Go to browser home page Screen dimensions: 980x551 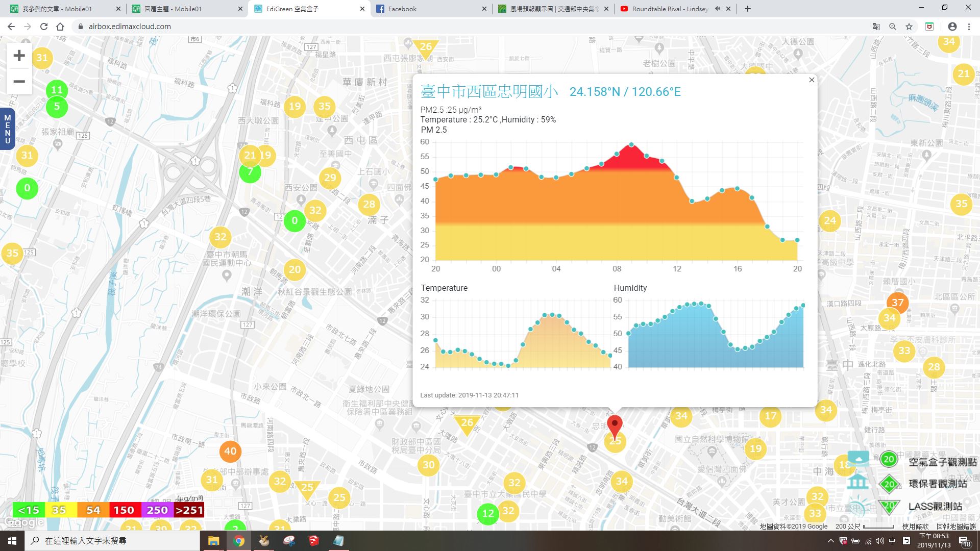pyautogui.click(x=60, y=27)
